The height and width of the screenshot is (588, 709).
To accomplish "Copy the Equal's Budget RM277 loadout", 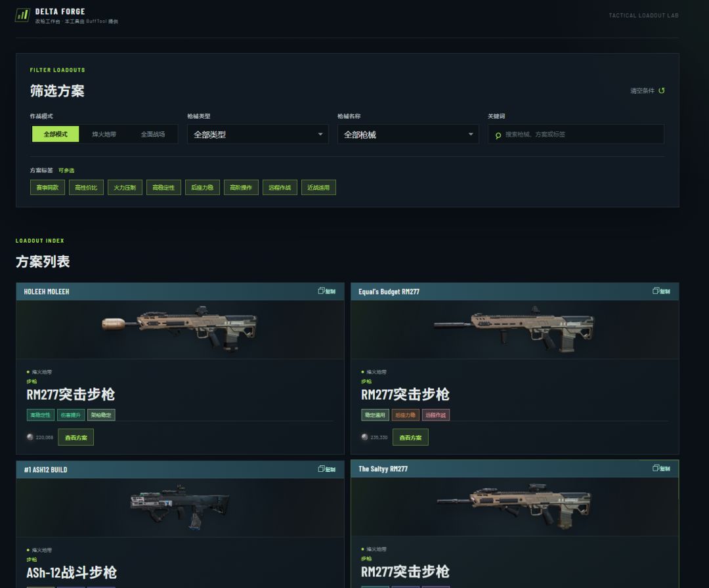I will pos(661,291).
